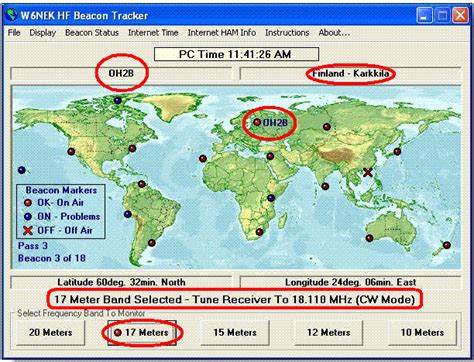Click the red beacon marker in Sri Lanka
Screen dimensions: 474x362
tap(325, 187)
